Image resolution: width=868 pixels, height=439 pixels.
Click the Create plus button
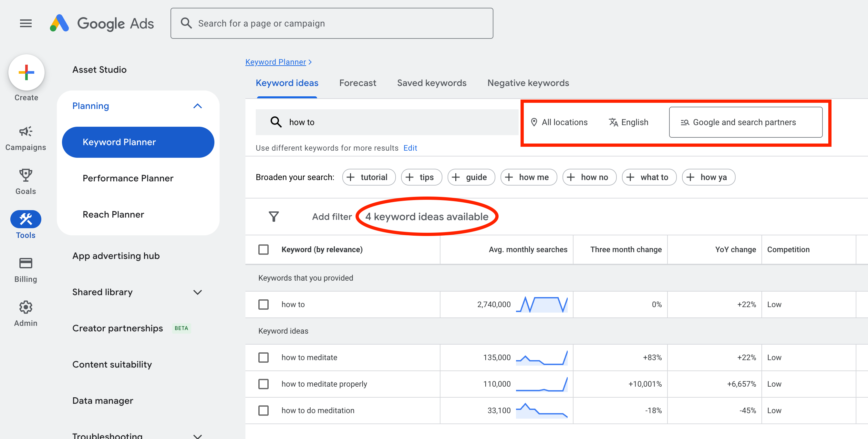26,72
